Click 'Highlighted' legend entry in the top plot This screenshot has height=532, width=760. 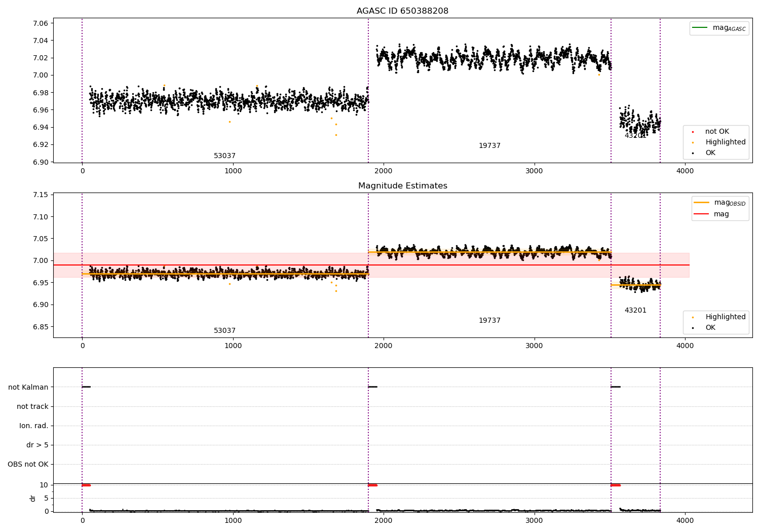(719, 142)
